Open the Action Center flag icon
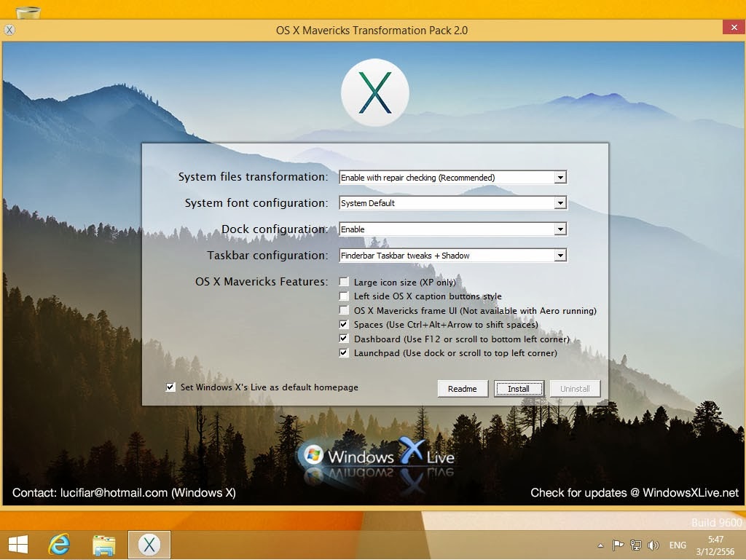The width and height of the screenshot is (746, 560). click(x=618, y=545)
